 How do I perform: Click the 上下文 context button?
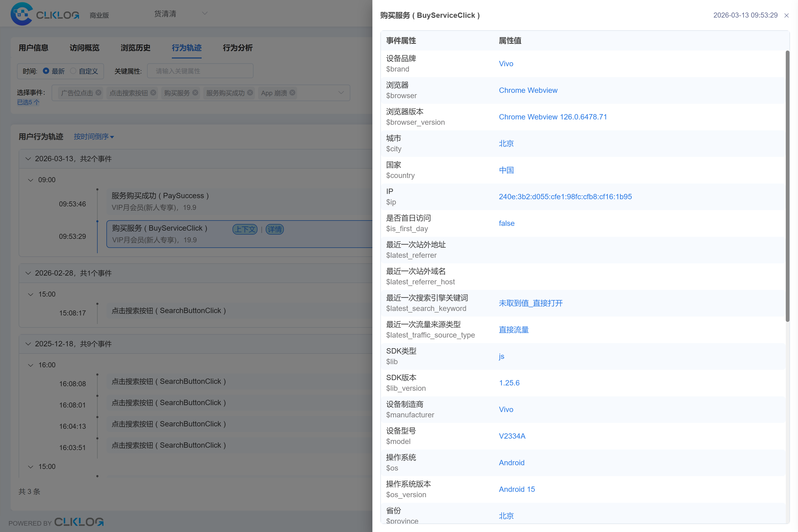[245, 229]
